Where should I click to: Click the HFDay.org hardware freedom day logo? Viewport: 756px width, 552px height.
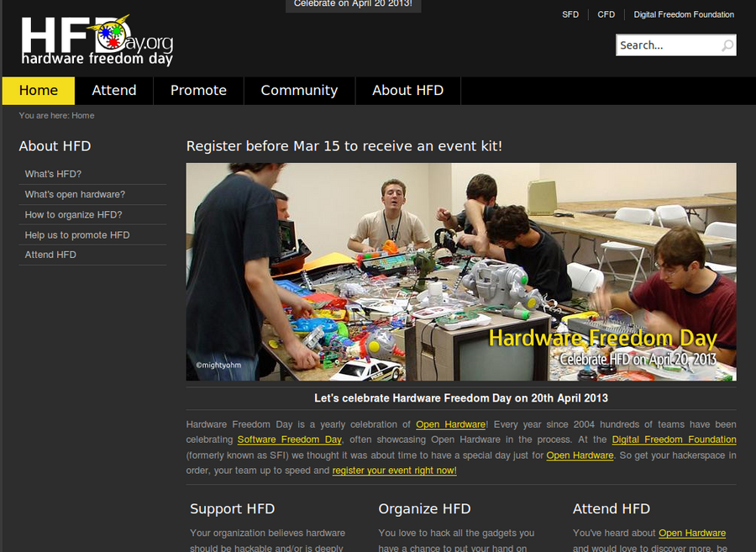pos(97,39)
